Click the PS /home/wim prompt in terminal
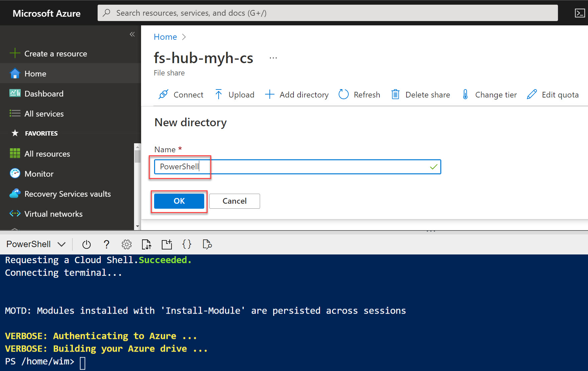588x371 pixels. (x=39, y=362)
